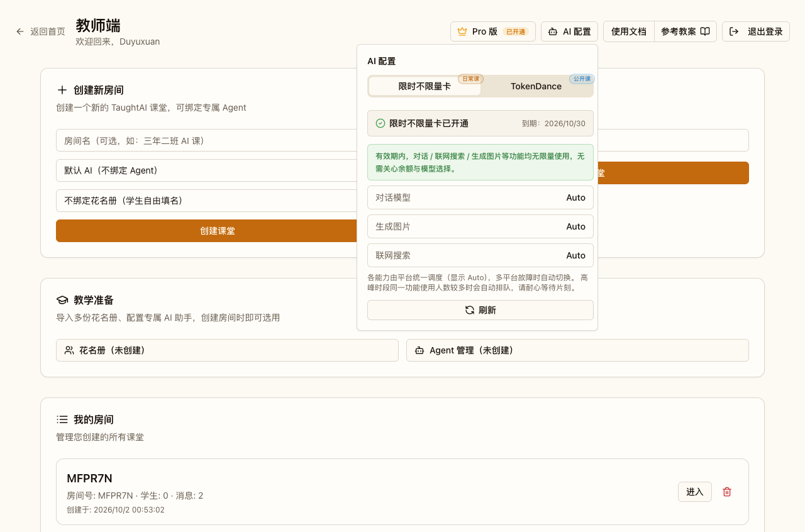
Task: Open the 生成图片 Auto selector
Action: (x=480, y=226)
